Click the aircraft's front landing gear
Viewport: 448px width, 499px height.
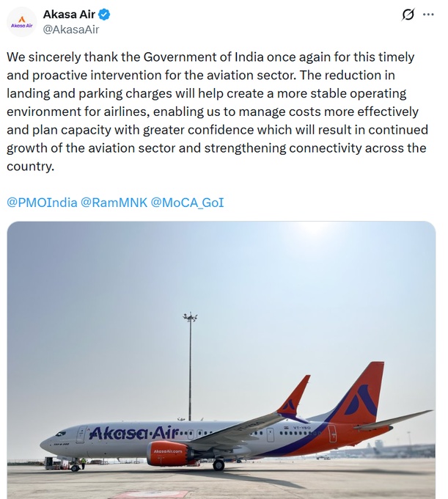coord(75,466)
